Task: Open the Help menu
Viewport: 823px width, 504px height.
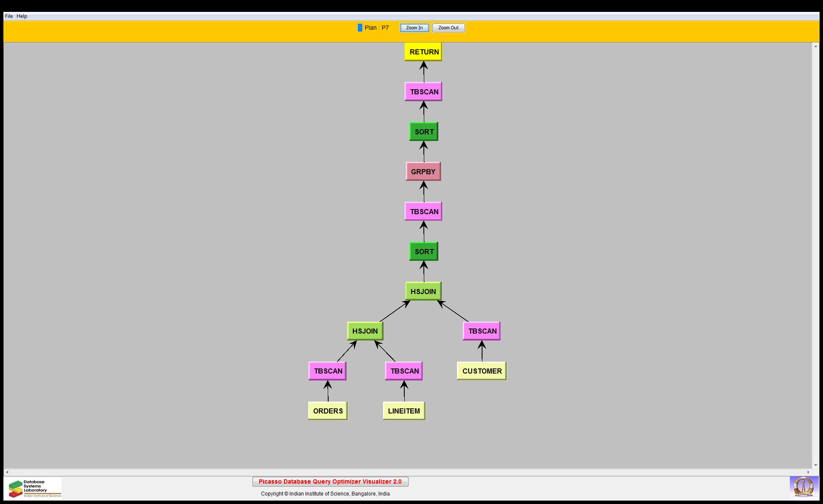Action: coord(22,16)
